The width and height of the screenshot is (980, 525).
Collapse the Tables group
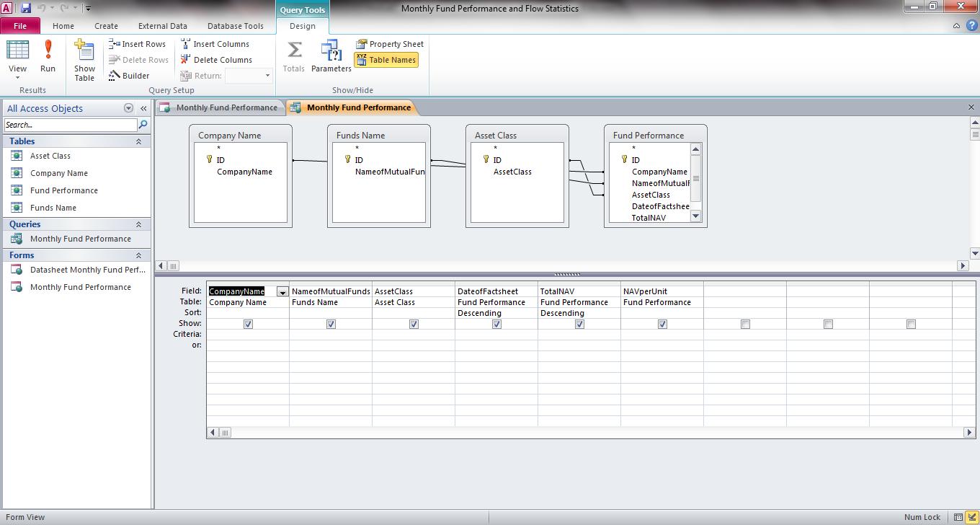pos(138,141)
